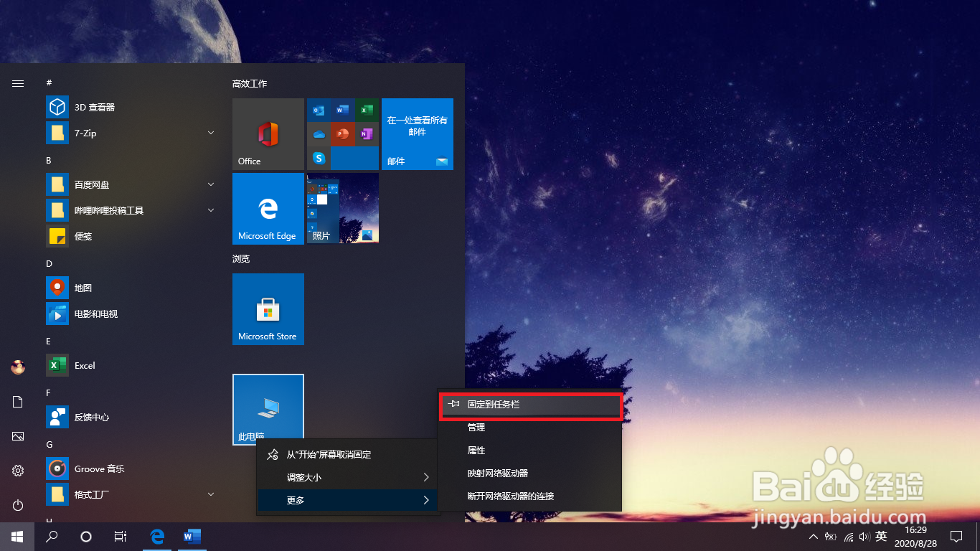Open 调整大小 submenu

(349, 477)
